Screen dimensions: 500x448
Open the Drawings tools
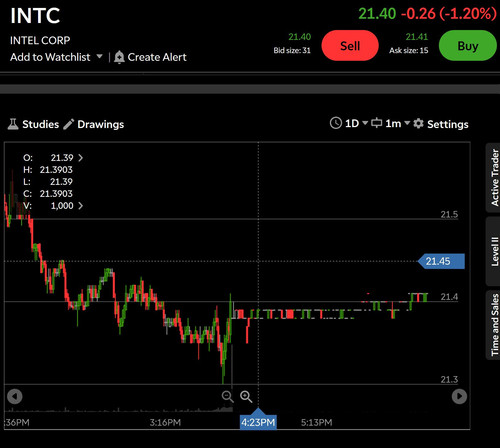click(x=101, y=124)
